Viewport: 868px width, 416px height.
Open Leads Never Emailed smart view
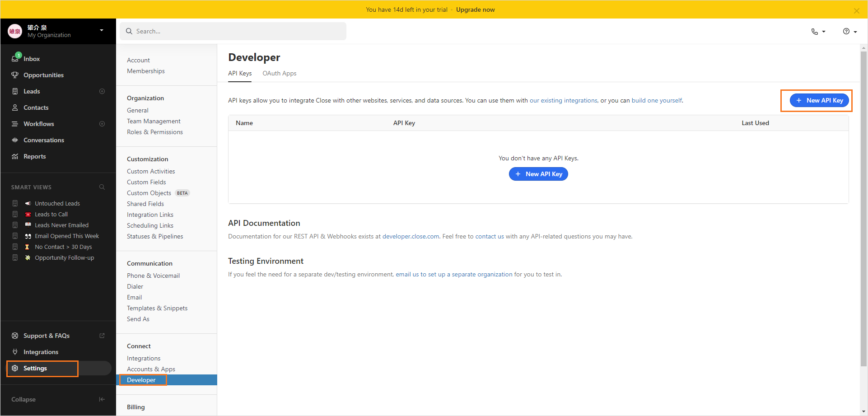pos(61,225)
